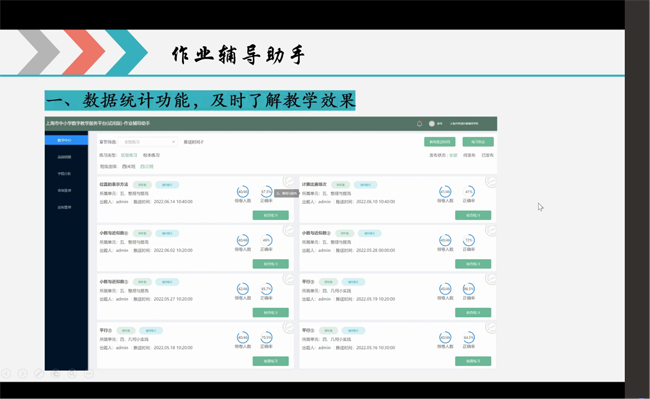
Task: Open the 章节筛选 chapter filter dropdown
Action: coord(148,142)
